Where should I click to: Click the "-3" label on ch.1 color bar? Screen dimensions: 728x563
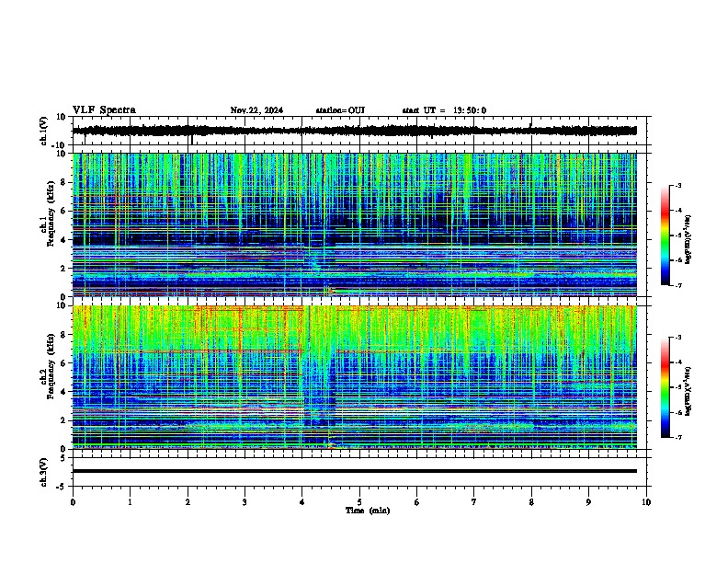(678, 185)
